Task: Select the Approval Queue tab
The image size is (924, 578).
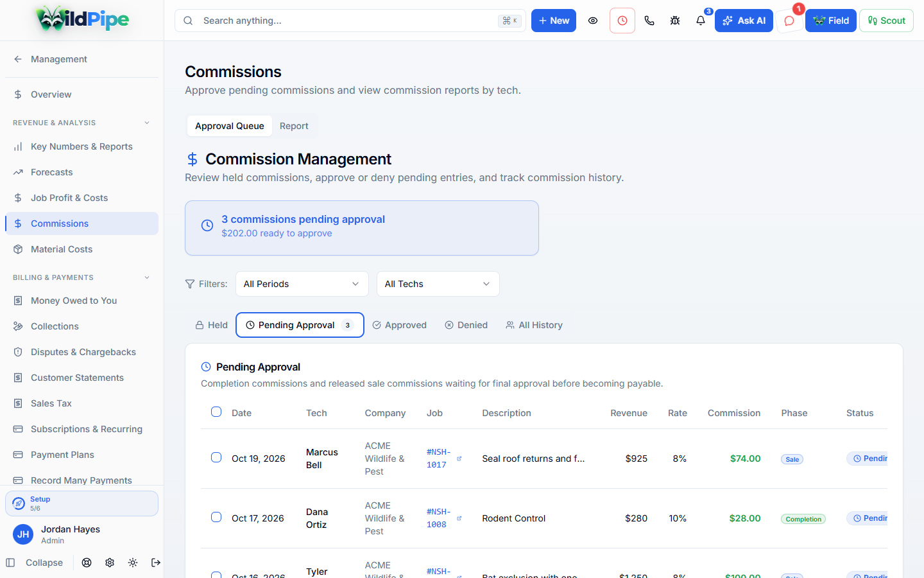Action: (230, 126)
